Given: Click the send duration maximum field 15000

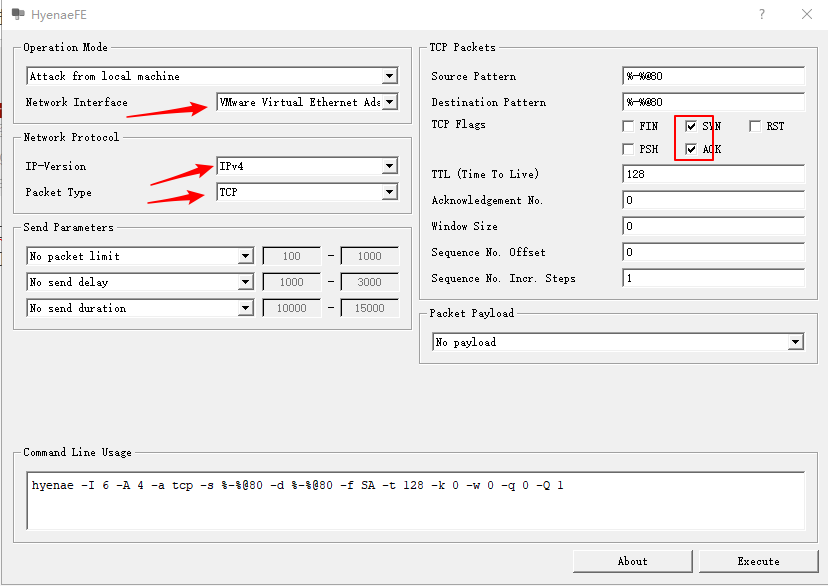Looking at the screenshot, I should tap(370, 308).
